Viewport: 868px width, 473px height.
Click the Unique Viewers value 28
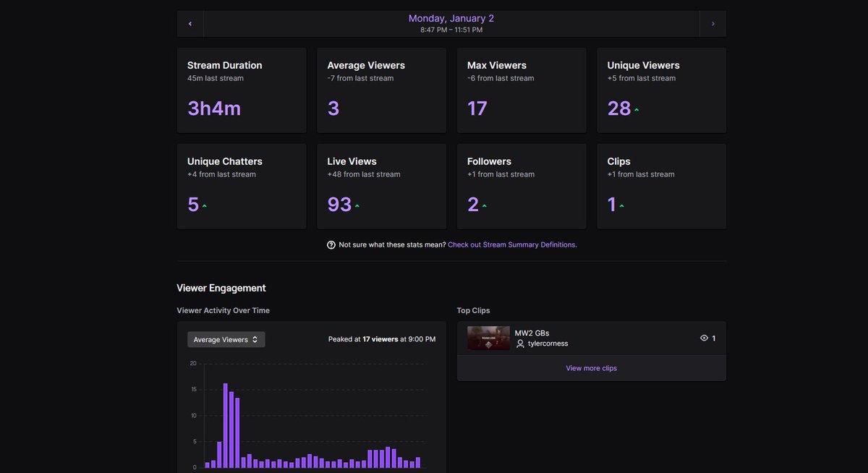[619, 108]
